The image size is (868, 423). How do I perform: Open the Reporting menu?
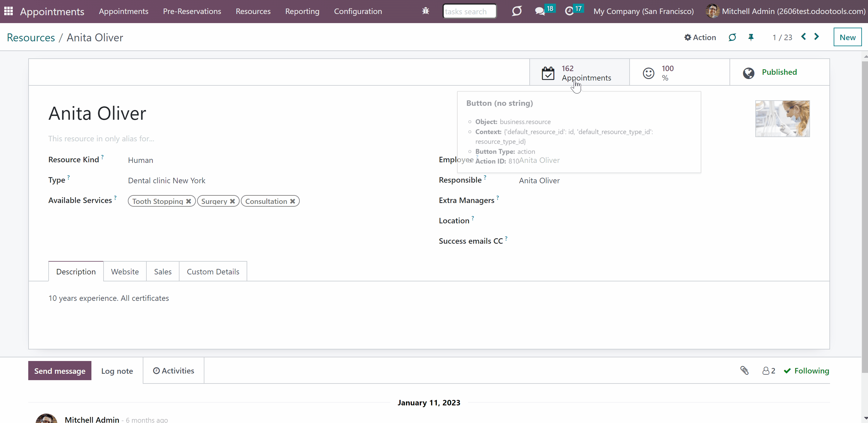tap(302, 11)
